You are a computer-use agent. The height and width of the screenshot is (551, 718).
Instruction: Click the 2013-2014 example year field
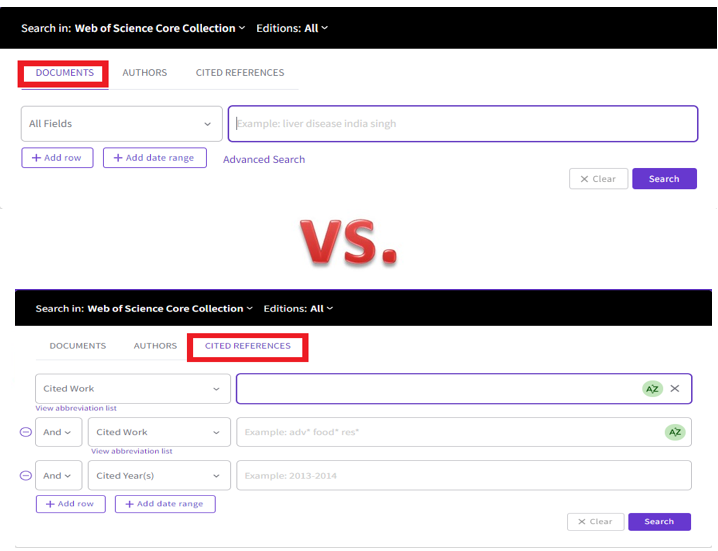(464, 475)
